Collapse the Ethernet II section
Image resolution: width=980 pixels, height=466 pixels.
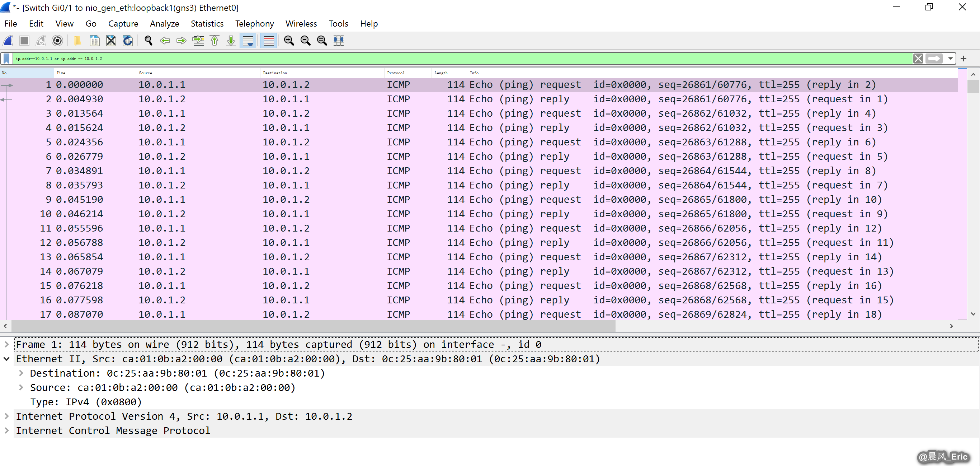click(x=6, y=359)
